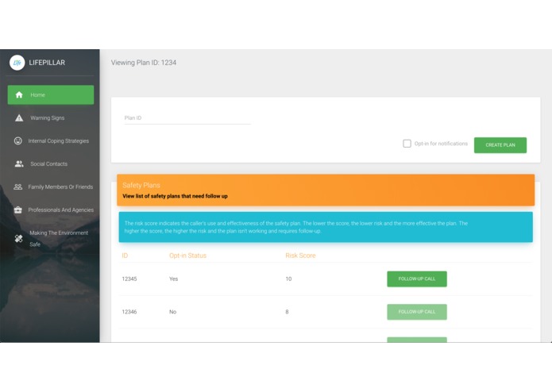Click the Social Contacts people icon
Screen dimensions: 552x392
click(19, 163)
